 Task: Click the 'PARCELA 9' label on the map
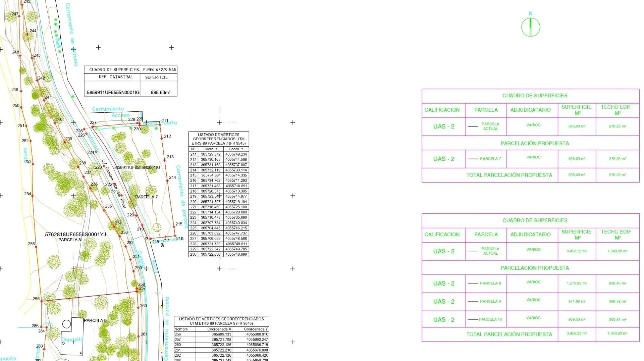tap(95, 320)
